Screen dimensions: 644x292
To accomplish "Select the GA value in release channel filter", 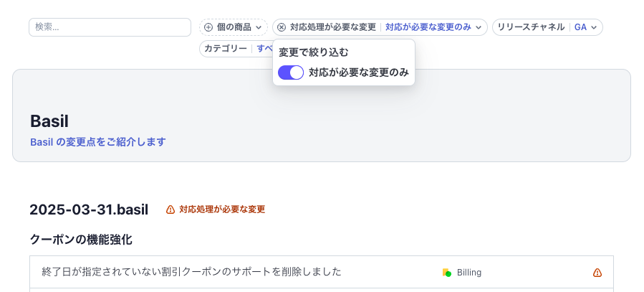I will 580,27.
